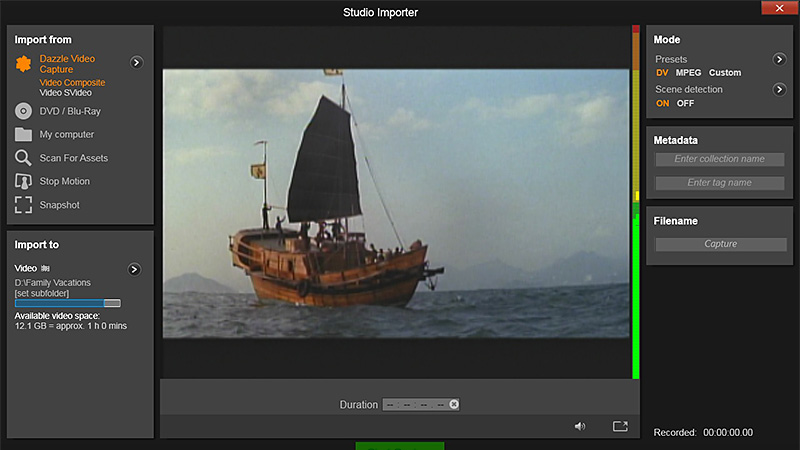The image size is (800, 450).
Task: Click the Enter collection name field
Action: click(720, 159)
